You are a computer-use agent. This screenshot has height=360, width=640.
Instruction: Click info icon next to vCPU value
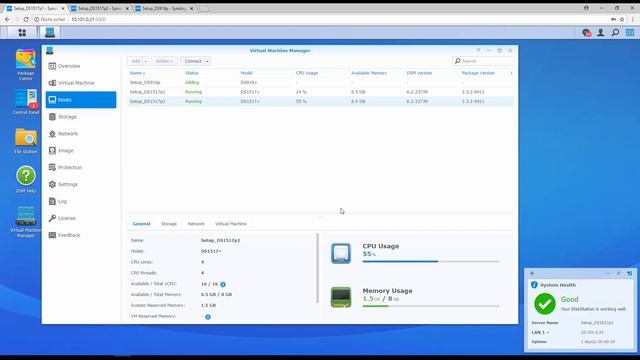[223, 284]
